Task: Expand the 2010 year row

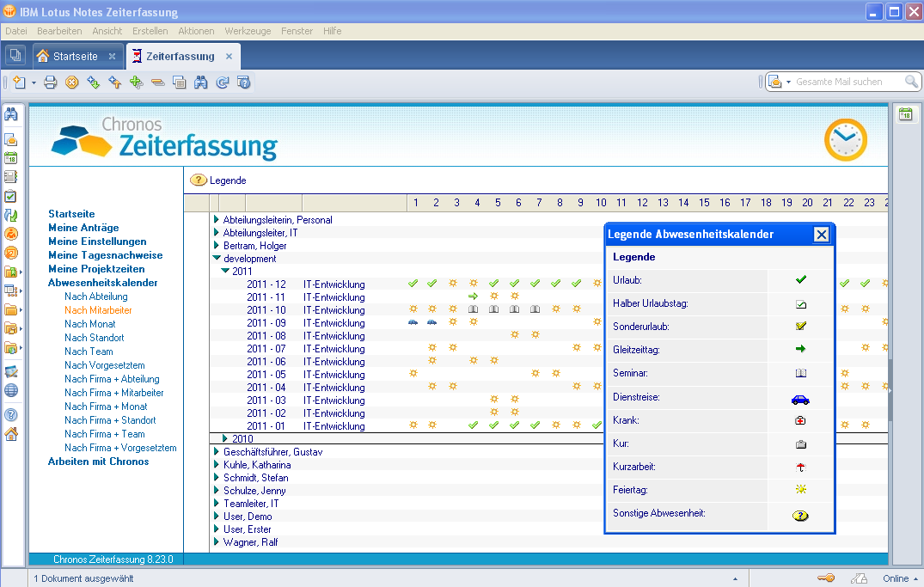Action: point(225,438)
